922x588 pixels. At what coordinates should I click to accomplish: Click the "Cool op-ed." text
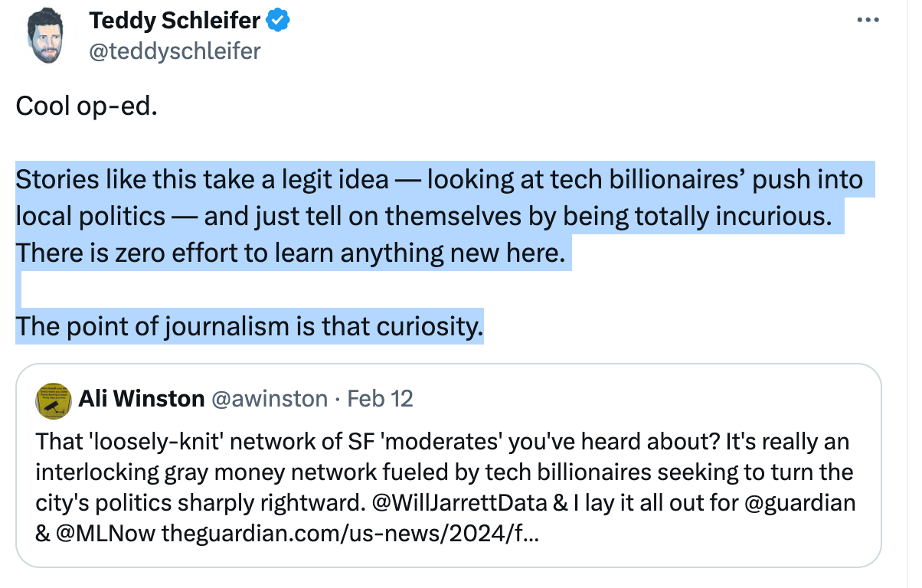click(x=87, y=106)
